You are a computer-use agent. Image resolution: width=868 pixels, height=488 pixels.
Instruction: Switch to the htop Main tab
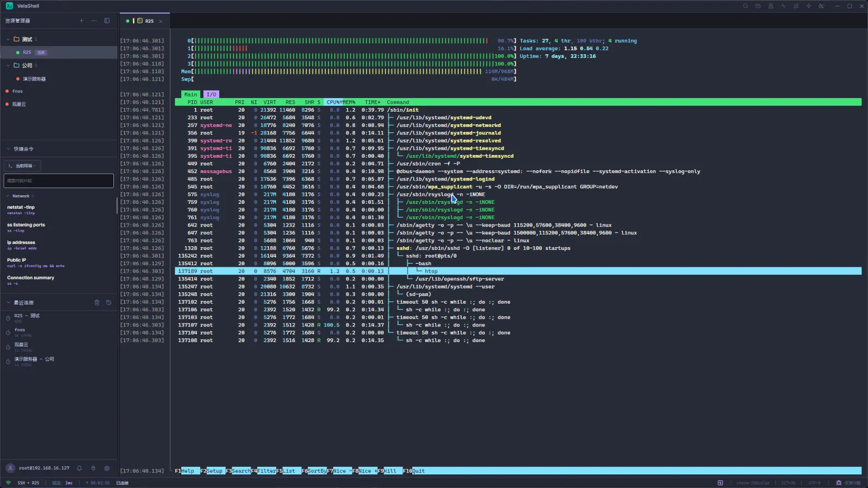(190, 94)
